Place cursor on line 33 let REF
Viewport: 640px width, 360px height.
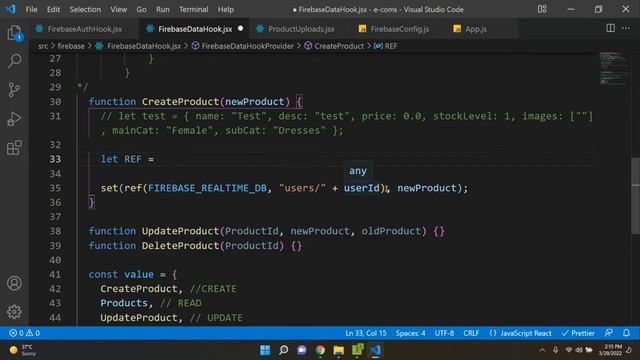pos(127,159)
